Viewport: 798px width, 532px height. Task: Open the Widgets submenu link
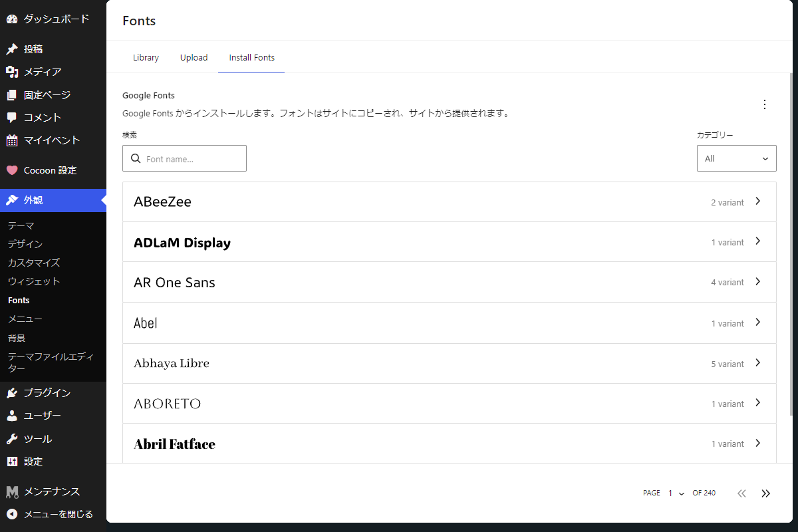tap(34, 281)
